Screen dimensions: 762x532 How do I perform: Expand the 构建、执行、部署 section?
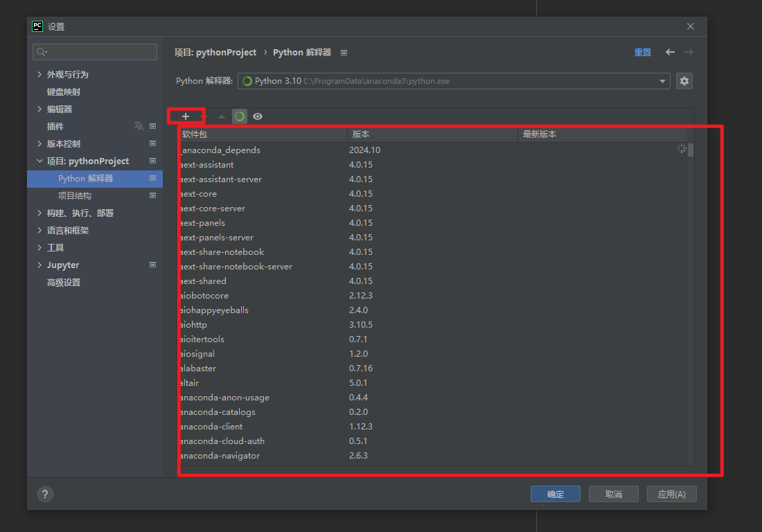tap(39, 213)
